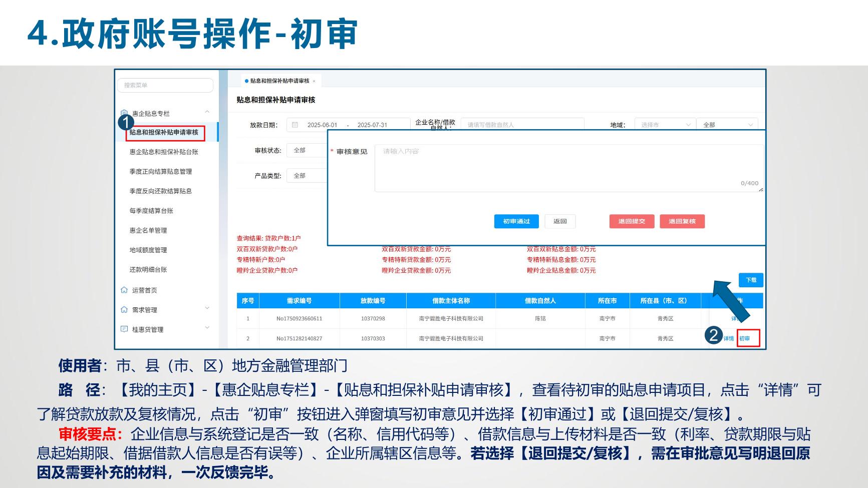This screenshot has height=488, width=868.
Task: Expand the 桂惠贷管理 menu chevron
Action: pyautogui.click(x=207, y=328)
